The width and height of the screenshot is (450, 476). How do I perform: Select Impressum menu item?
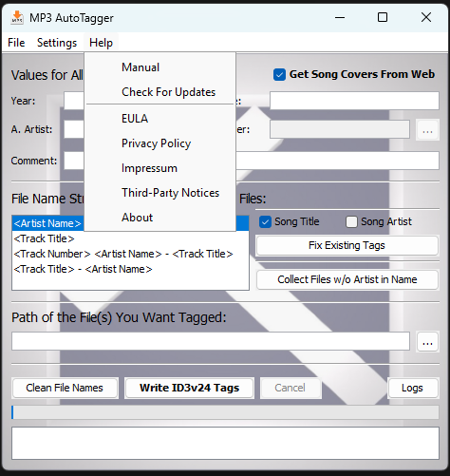(x=160, y=168)
